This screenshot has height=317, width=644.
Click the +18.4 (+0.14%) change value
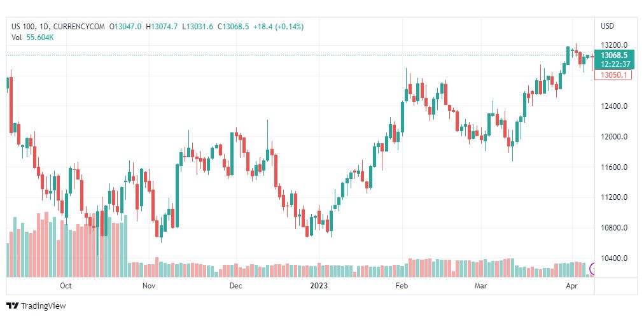pos(279,27)
